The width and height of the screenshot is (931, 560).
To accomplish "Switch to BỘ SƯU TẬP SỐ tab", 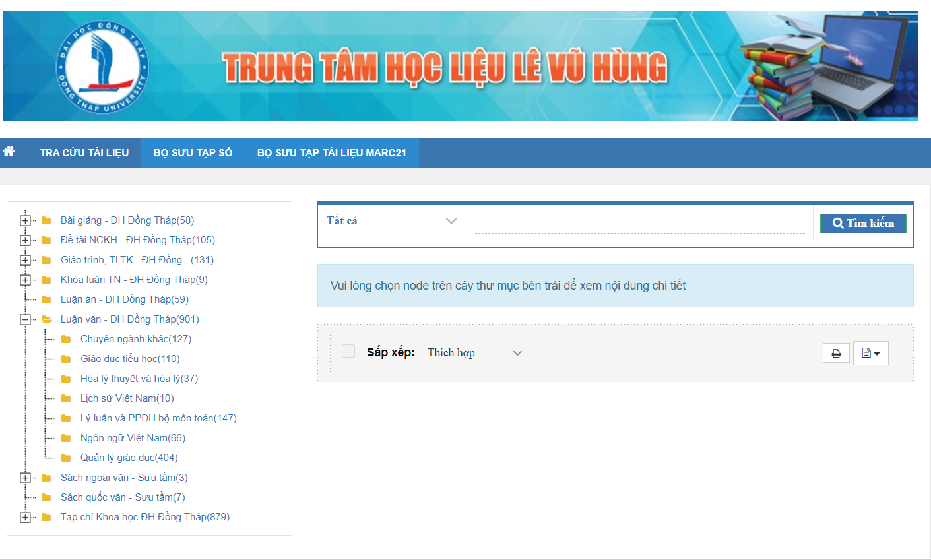I will click(x=193, y=153).
